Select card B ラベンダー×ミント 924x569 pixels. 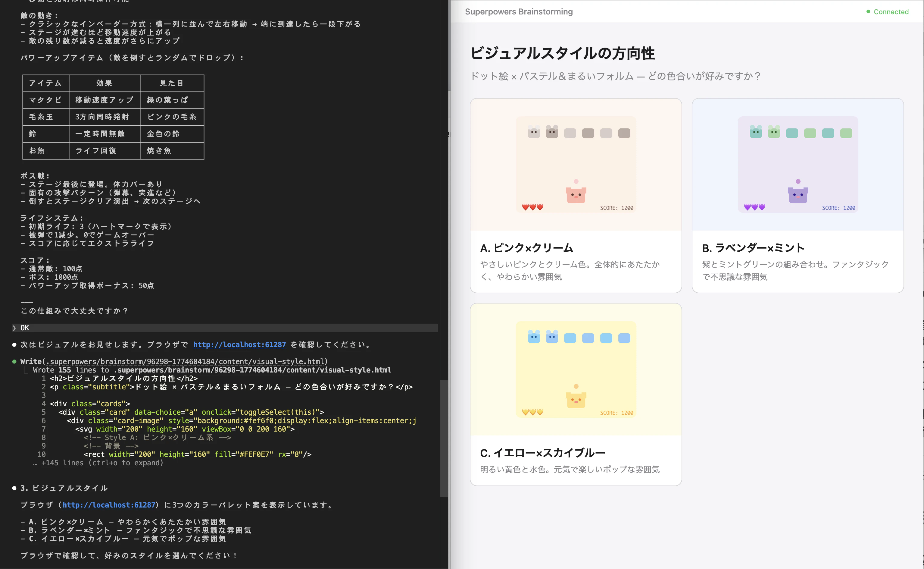(x=753, y=248)
